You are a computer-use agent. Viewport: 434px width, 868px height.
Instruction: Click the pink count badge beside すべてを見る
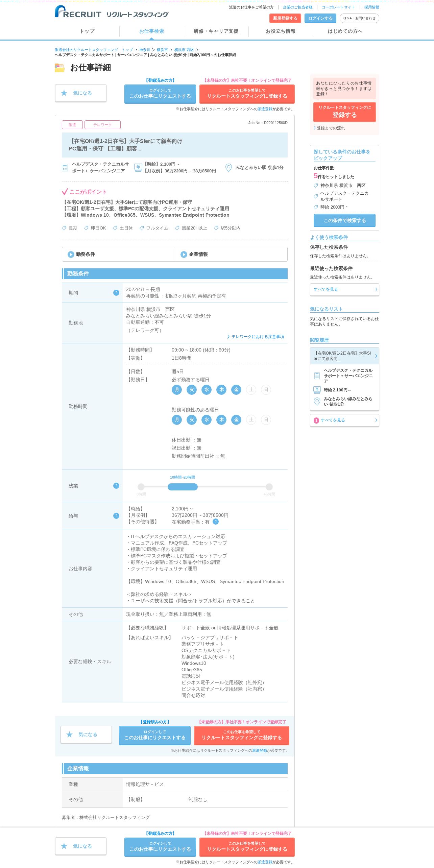316,420
